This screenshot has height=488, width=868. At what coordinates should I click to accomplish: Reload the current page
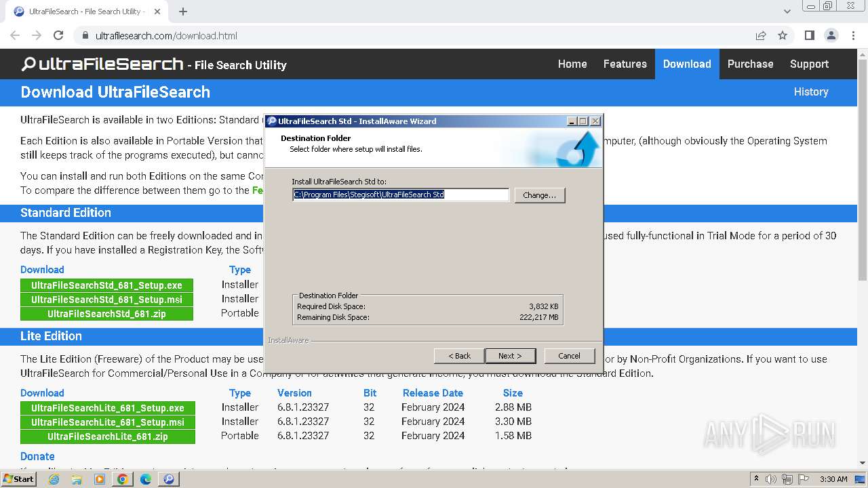[58, 35]
